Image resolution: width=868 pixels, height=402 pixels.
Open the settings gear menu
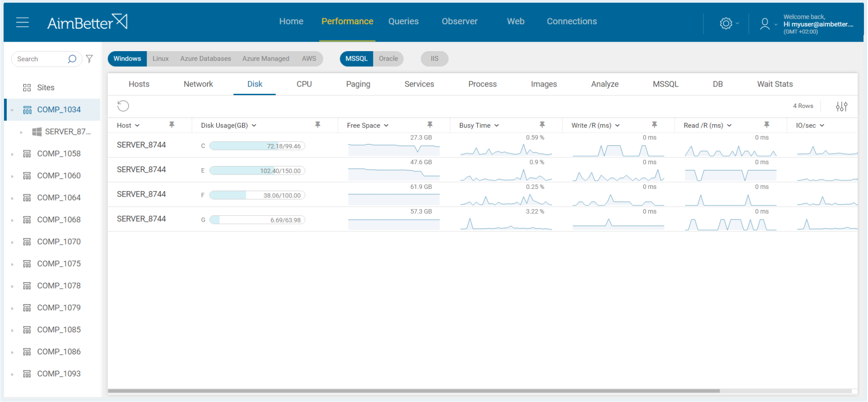coord(726,23)
